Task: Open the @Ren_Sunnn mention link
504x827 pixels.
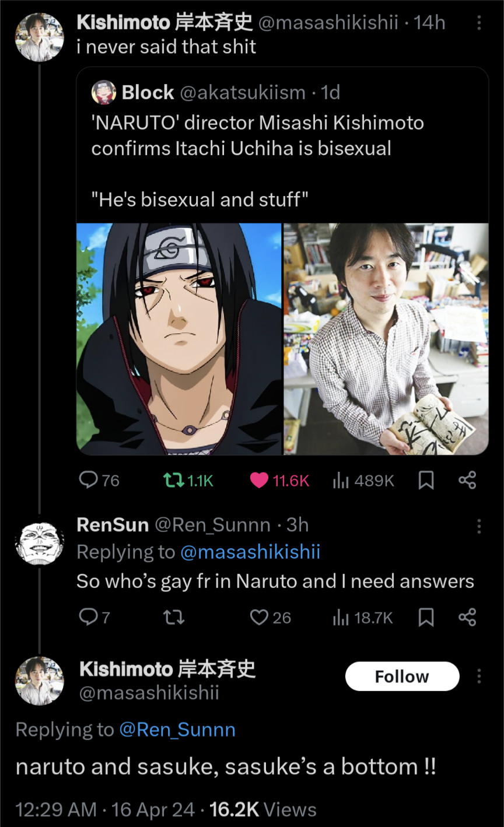Action: [x=178, y=729]
